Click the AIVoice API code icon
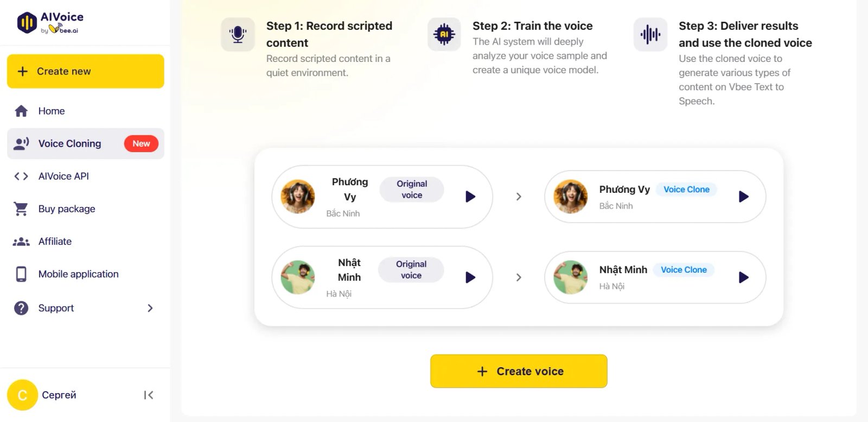The width and height of the screenshot is (868, 422). click(x=21, y=176)
